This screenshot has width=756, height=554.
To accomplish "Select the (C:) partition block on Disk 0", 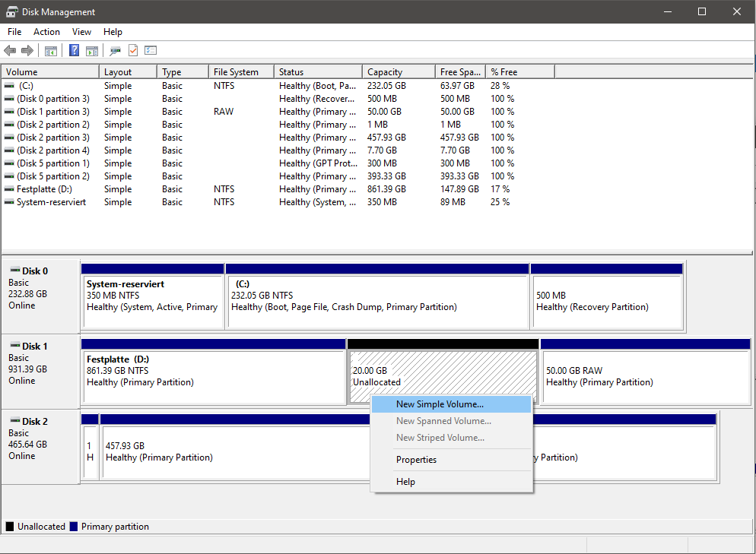I will tap(377, 301).
